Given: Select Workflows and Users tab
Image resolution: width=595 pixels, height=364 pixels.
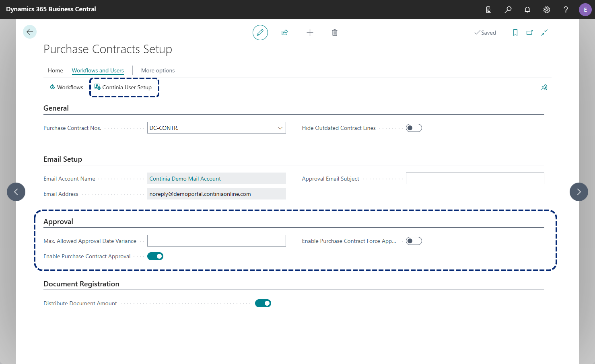Looking at the screenshot, I should [98, 70].
